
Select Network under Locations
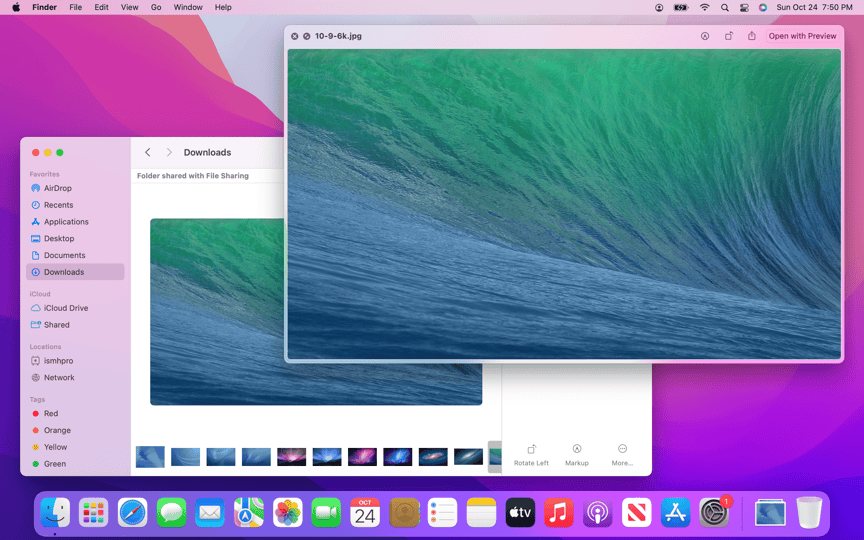[x=75, y=378]
